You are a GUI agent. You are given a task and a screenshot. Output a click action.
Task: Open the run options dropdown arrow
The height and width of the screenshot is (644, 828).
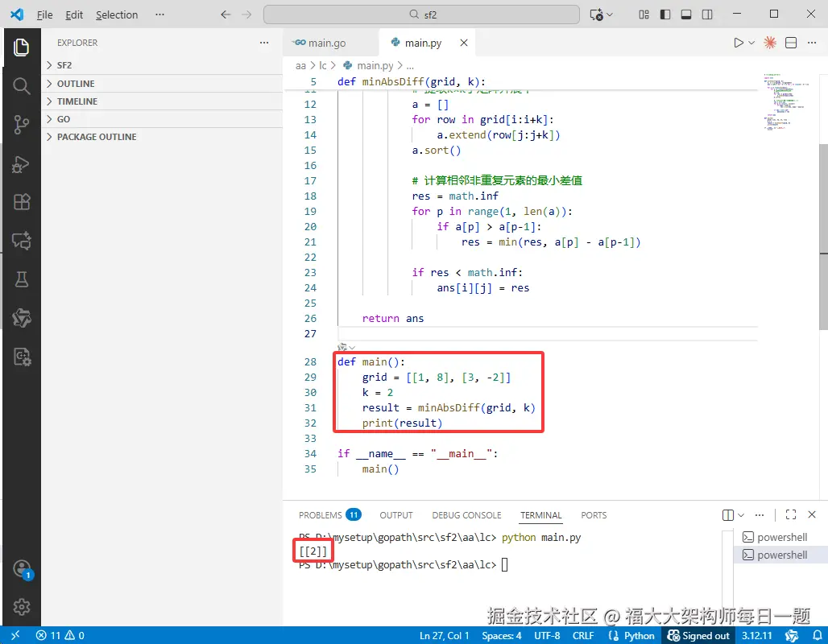pyautogui.click(x=751, y=43)
